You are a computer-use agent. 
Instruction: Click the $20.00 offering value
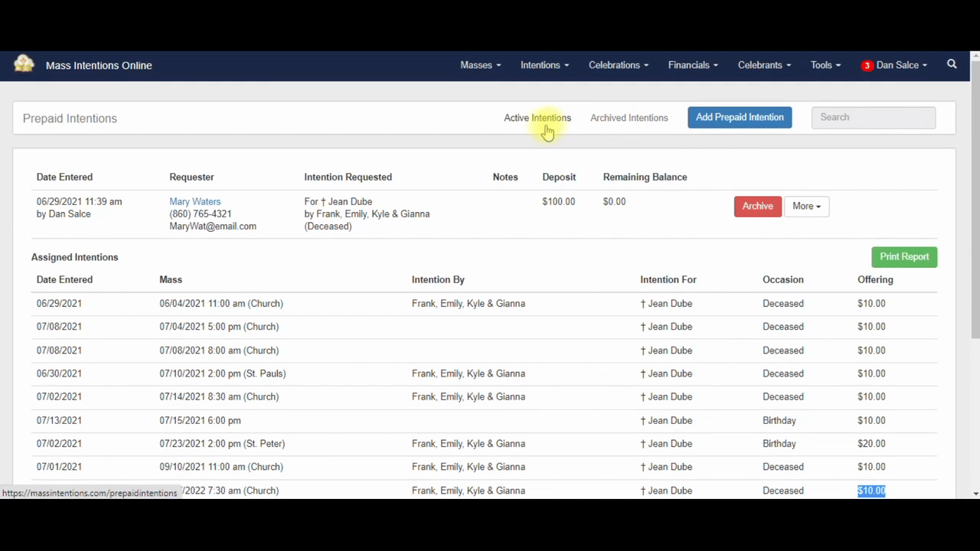pos(871,443)
